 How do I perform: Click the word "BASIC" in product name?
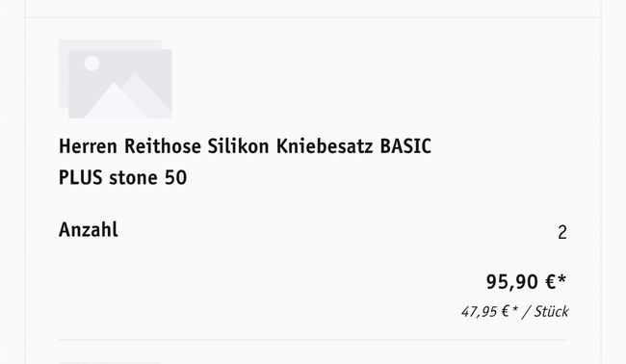click(x=405, y=146)
